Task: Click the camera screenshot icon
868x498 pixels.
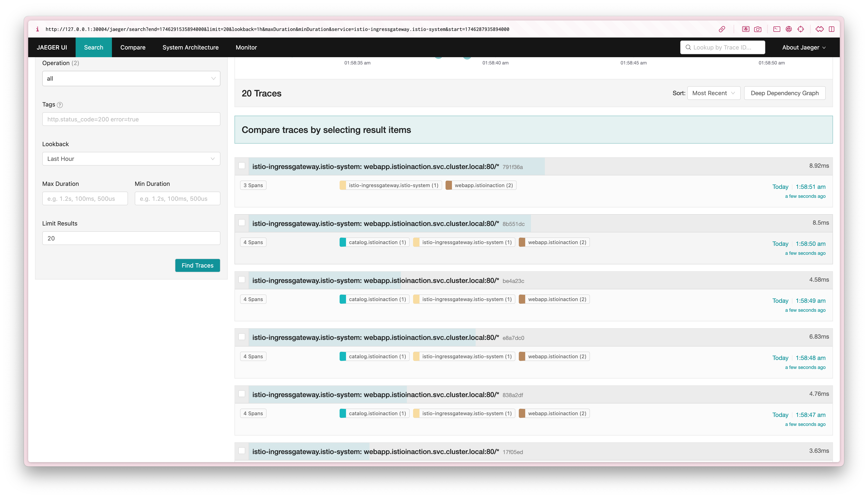Action: click(758, 29)
